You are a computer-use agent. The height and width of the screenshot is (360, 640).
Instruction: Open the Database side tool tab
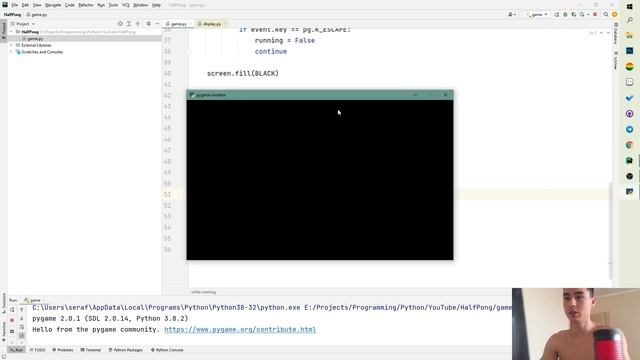[x=615, y=34]
